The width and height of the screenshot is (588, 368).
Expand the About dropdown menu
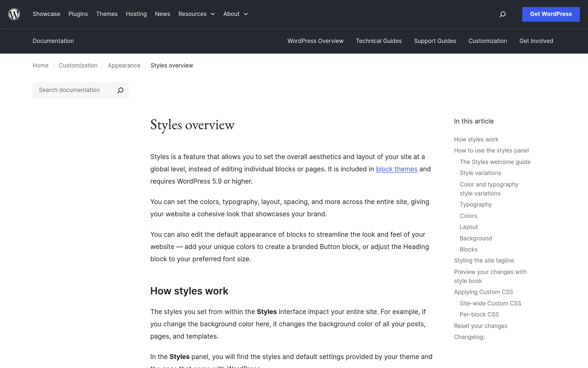(x=236, y=14)
